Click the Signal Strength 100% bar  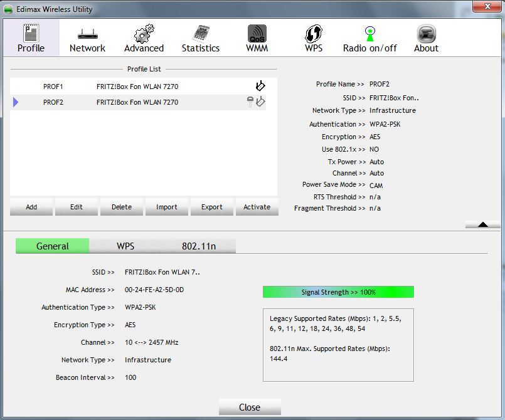[338, 292]
